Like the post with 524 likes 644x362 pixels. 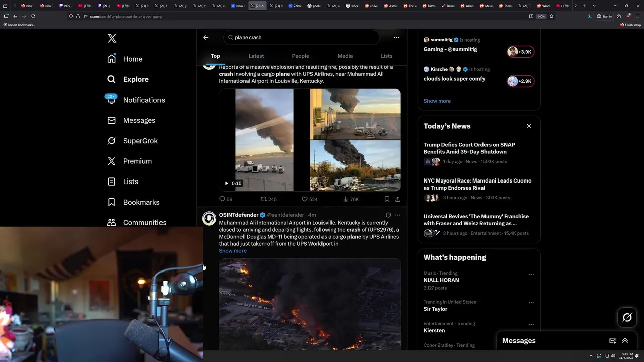[x=309, y=199]
